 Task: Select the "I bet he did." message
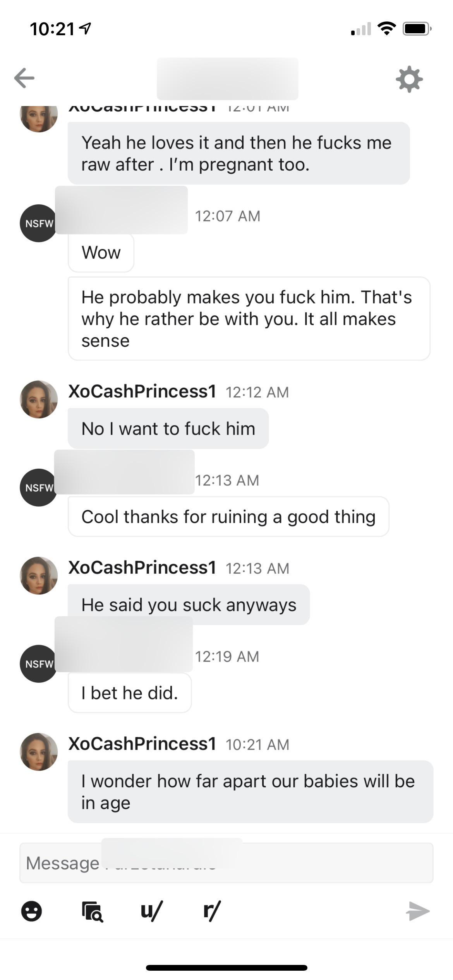[130, 693]
